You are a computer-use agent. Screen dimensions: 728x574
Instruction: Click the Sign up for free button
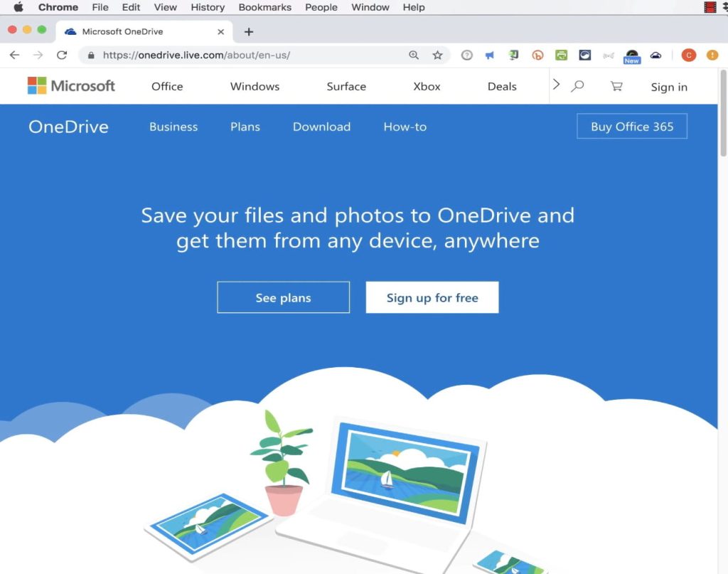pyautogui.click(x=432, y=297)
